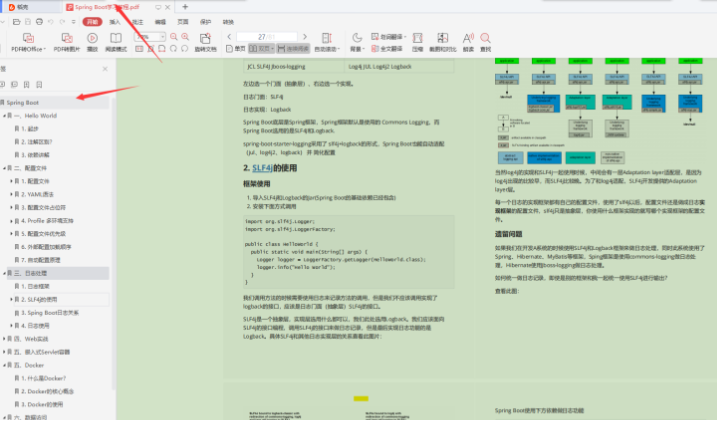Screen dimensions: 720x421
Task: Click the save icon in quick toolbar
Action: point(28,22)
